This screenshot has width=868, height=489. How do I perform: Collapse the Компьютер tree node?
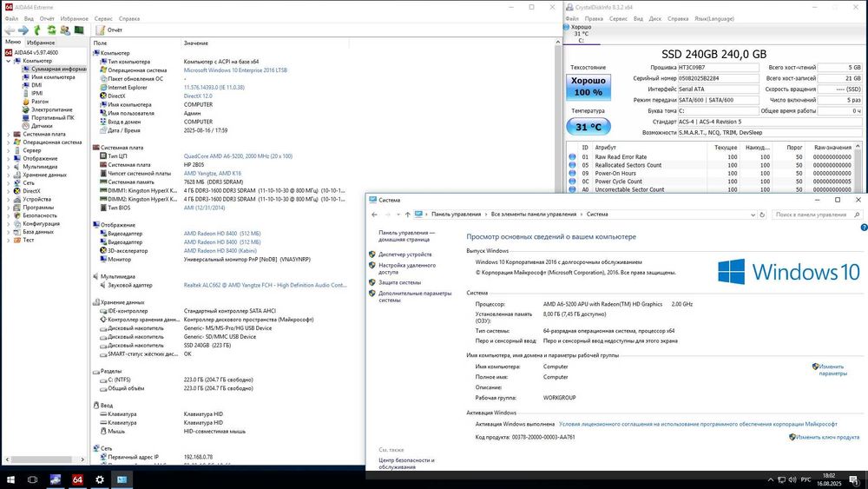[9, 61]
